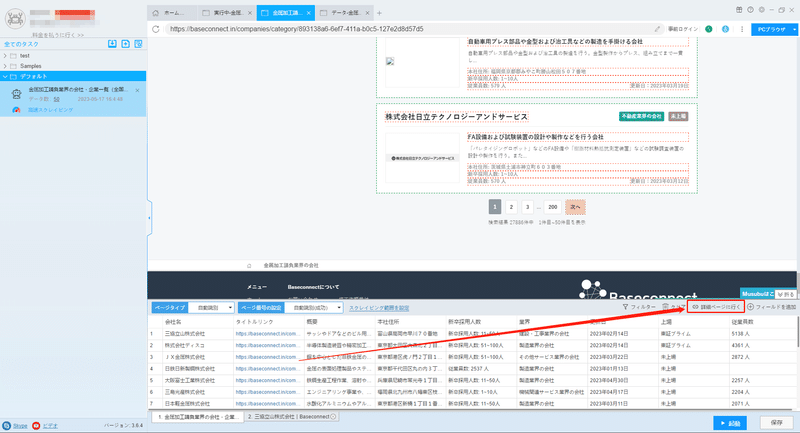Image resolution: width=800 pixels, height=433 pixels.
Task: Go to page 200 in pagination
Action: (x=553, y=207)
